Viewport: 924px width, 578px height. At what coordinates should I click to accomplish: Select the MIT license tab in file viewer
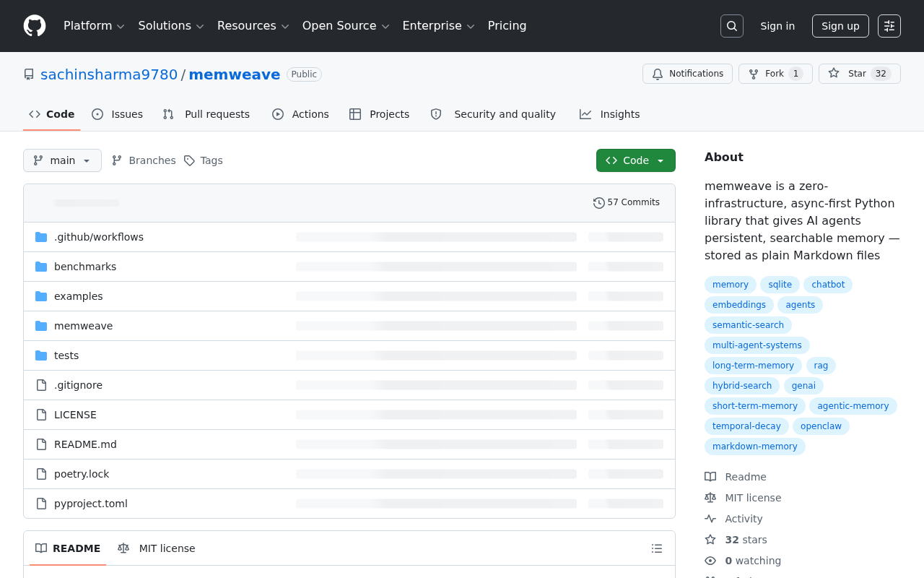click(x=157, y=548)
